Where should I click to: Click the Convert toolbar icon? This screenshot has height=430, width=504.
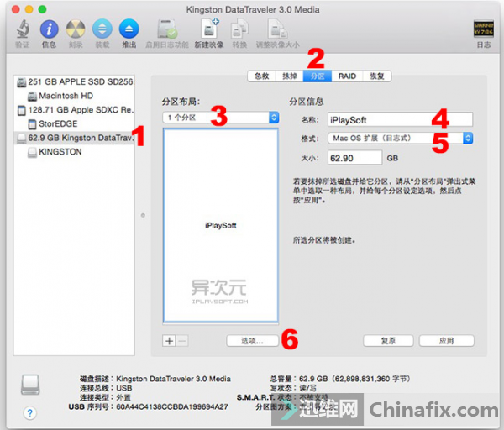[x=239, y=29]
